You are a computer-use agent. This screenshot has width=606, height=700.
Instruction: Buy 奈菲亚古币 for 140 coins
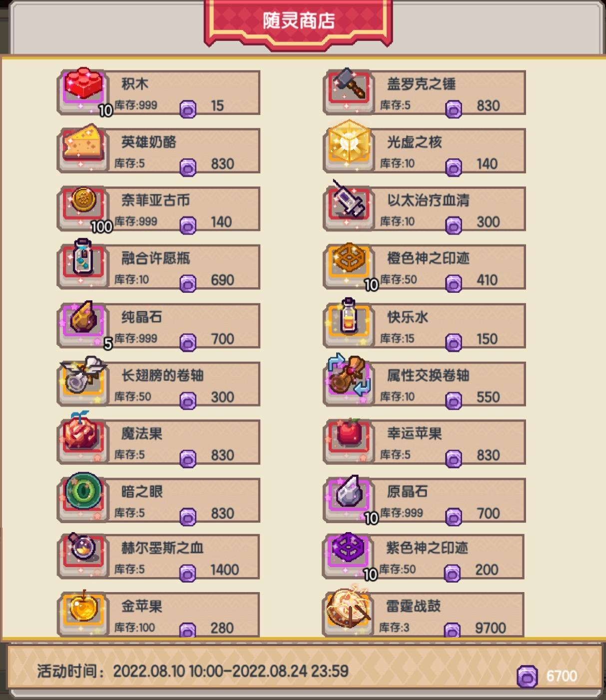pyautogui.click(x=159, y=209)
